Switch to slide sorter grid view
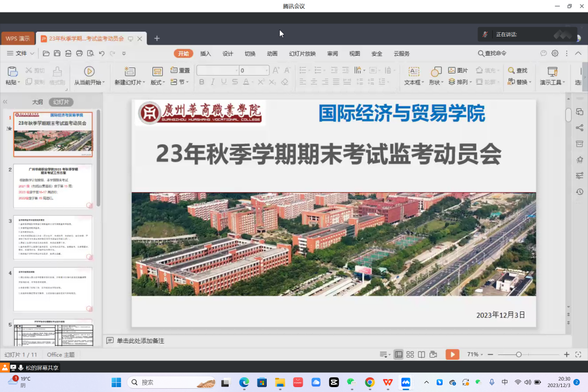 pos(410,354)
